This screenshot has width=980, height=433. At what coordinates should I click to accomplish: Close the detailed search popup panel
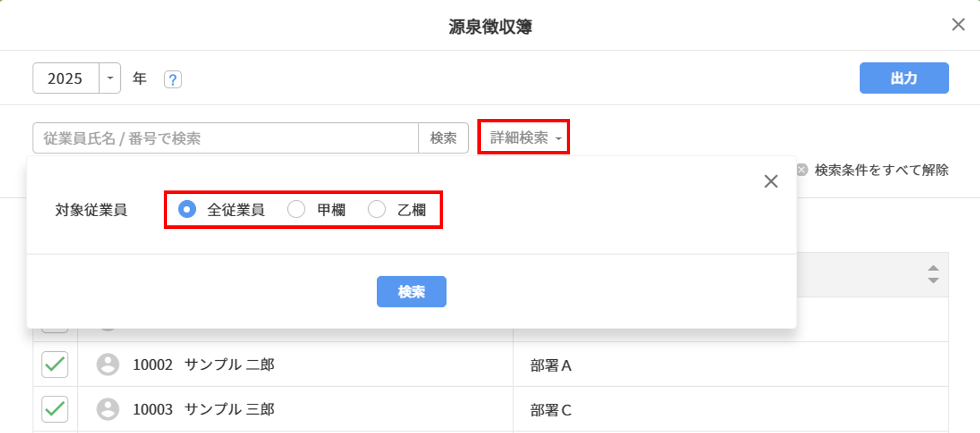pos(770,181)
